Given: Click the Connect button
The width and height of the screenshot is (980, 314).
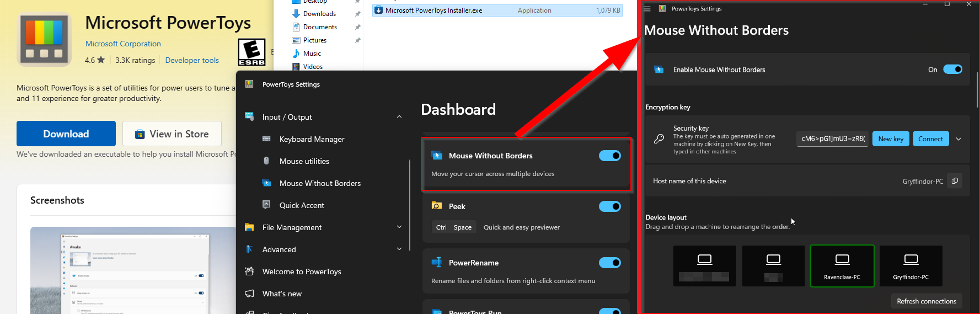Looking at the screenshot, I should (930, 139).
